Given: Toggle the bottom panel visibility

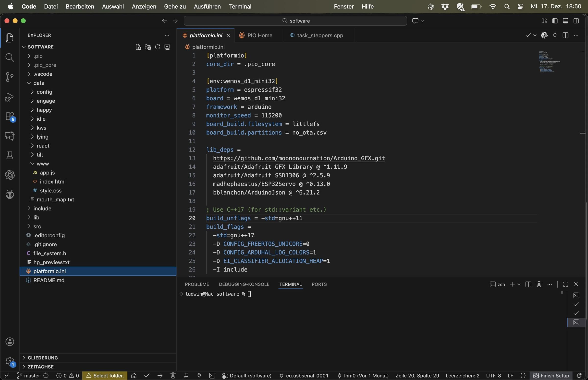Looking at the screenshot, I should (x=565, y=21).
